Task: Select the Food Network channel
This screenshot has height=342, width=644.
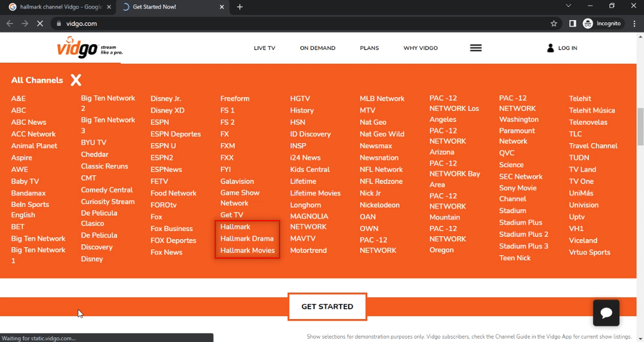Action: (173, 193)
